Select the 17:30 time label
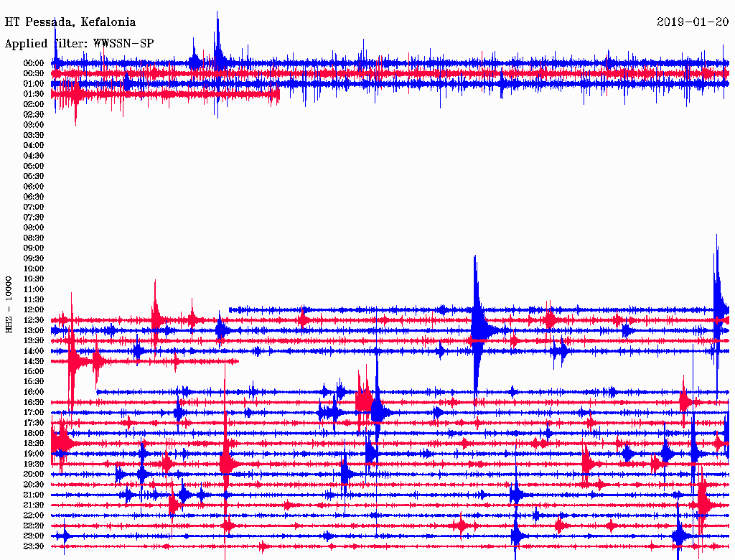The image size is (735, 560). (x=34, y=423)
